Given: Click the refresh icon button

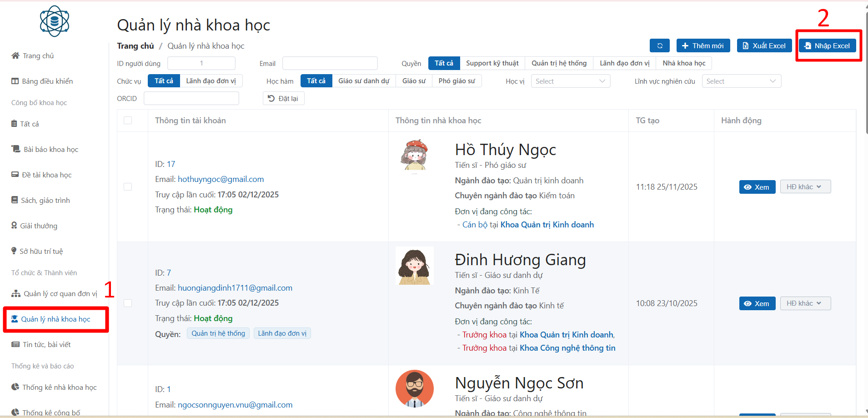Looking at the screenshot, I should [659, 46].
